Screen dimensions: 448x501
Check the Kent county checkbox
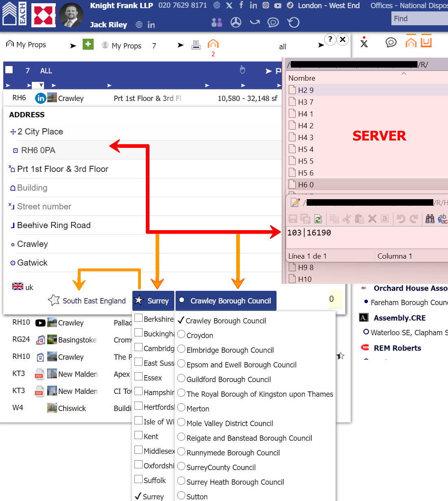point(138,435)
